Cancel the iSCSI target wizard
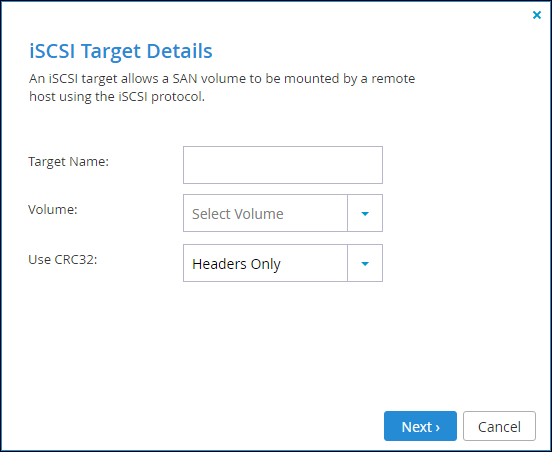The width and height of the screenshot is (552, 452). point(499,426)
